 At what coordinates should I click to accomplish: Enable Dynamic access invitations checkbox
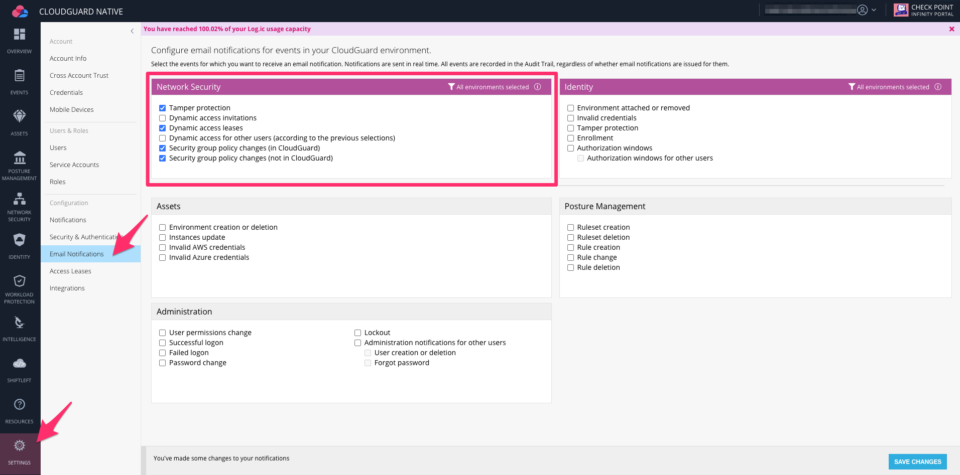162,118
